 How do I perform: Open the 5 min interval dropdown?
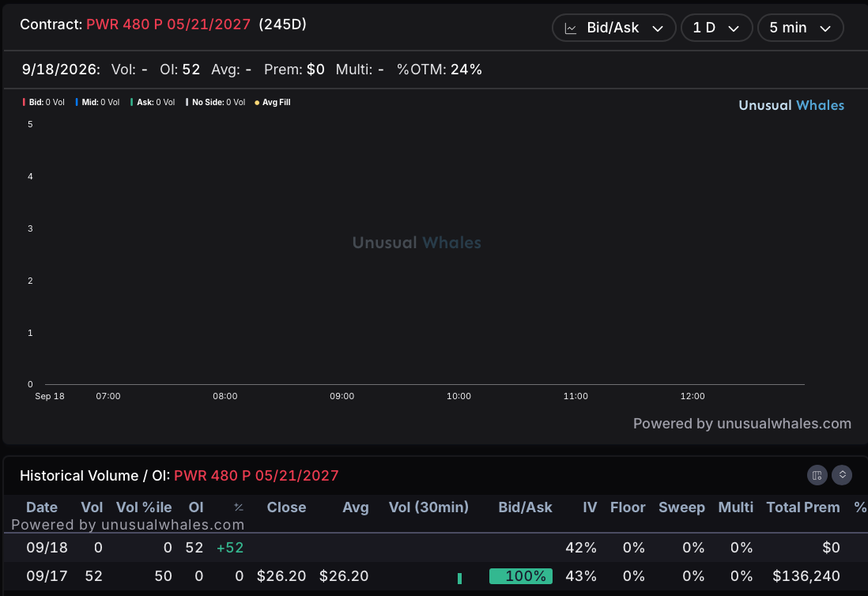[x=800, y=28]
